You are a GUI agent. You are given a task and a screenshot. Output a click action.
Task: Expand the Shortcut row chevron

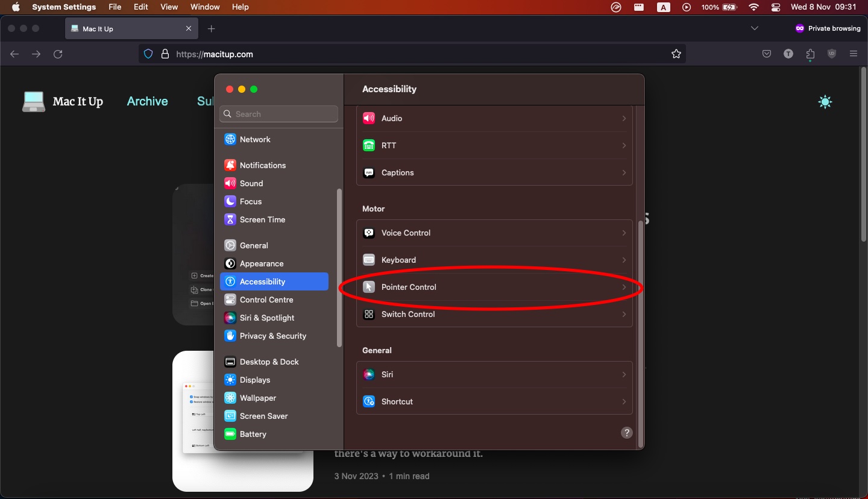(624, 402)
